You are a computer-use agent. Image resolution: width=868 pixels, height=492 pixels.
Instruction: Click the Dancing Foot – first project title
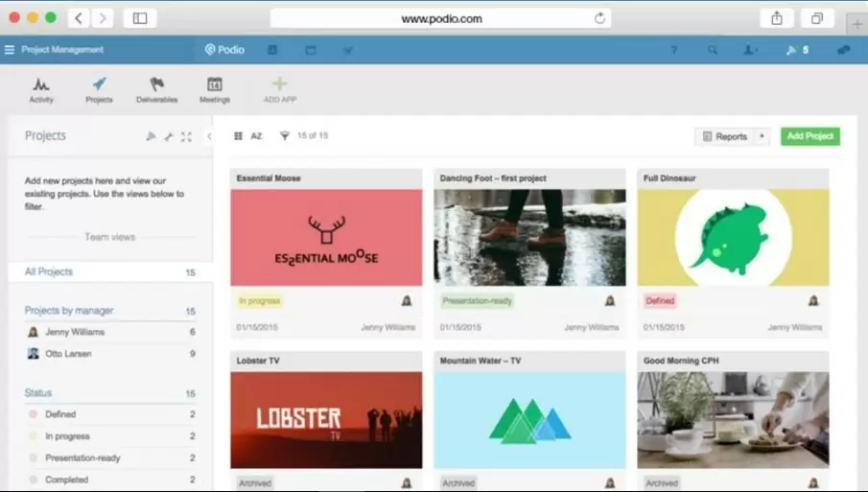point(493,178)
